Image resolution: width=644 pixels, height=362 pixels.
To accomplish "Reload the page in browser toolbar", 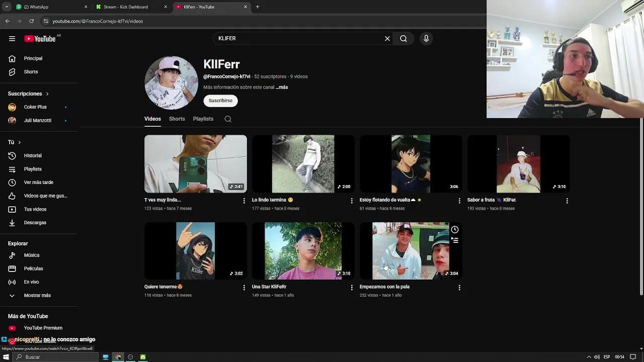I will [31, 21].
